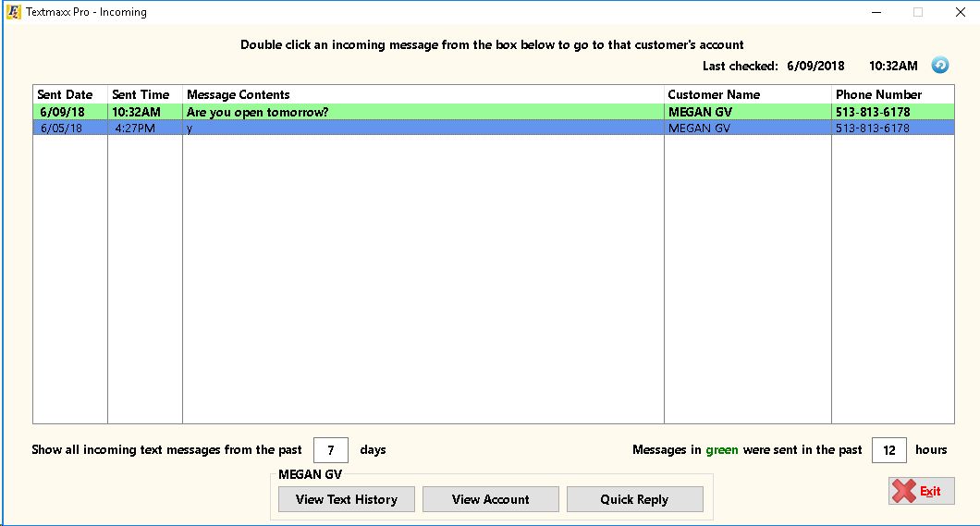Open View Text History for MEGAN GV
Image resolution: width=980 pixels, height=526 pixels.
pos(347,499)
